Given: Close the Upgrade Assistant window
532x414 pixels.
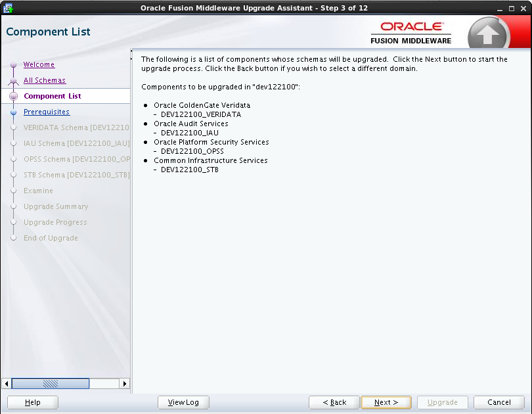Looking at the screenshot, I should (523, 9).
